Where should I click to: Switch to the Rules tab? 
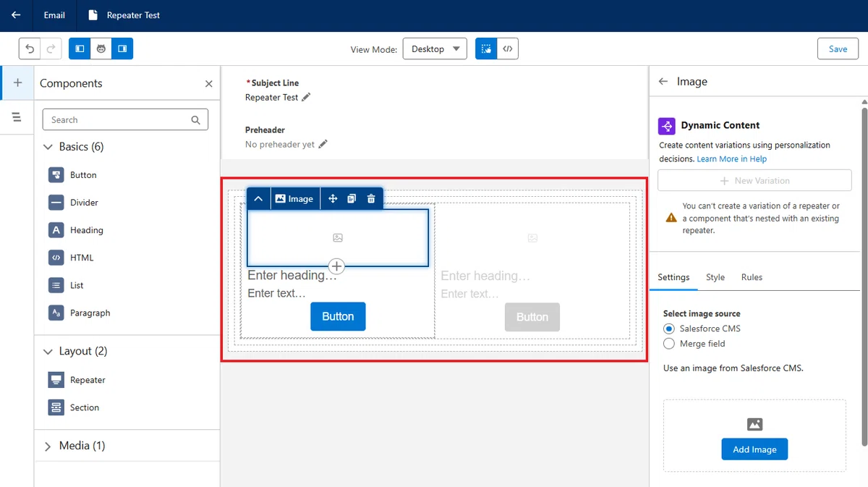coord(752,277)
